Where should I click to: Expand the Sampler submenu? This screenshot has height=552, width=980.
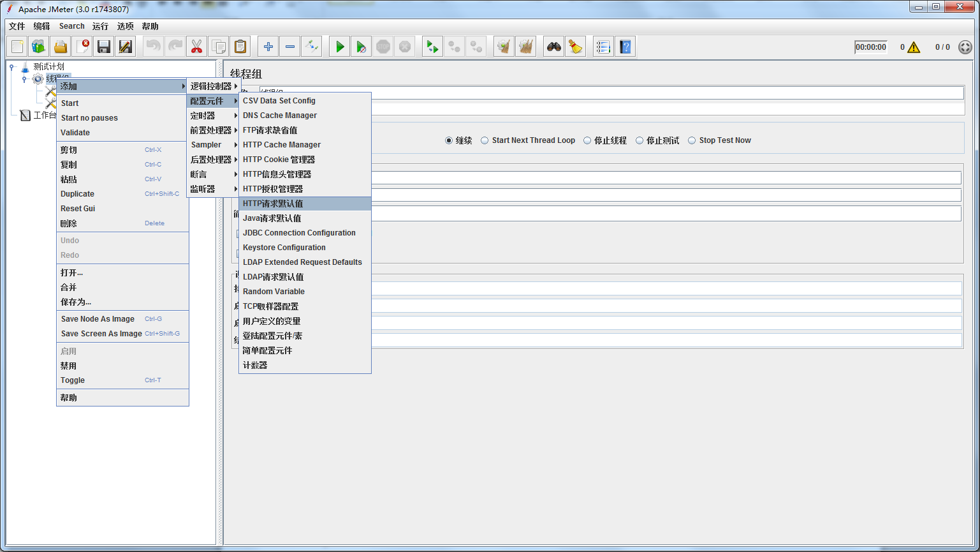coord(213,145)
